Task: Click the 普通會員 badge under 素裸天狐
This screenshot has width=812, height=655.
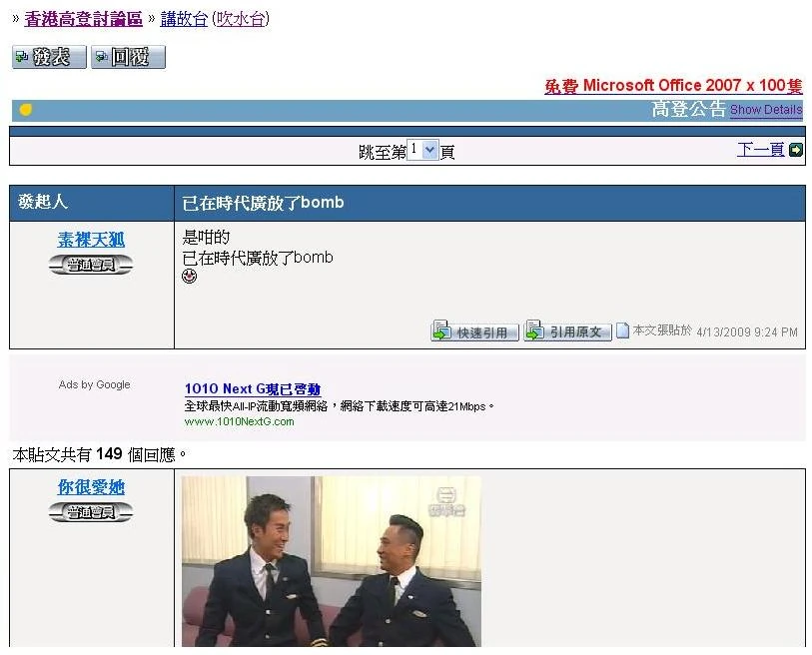Action: coord(91,265)
